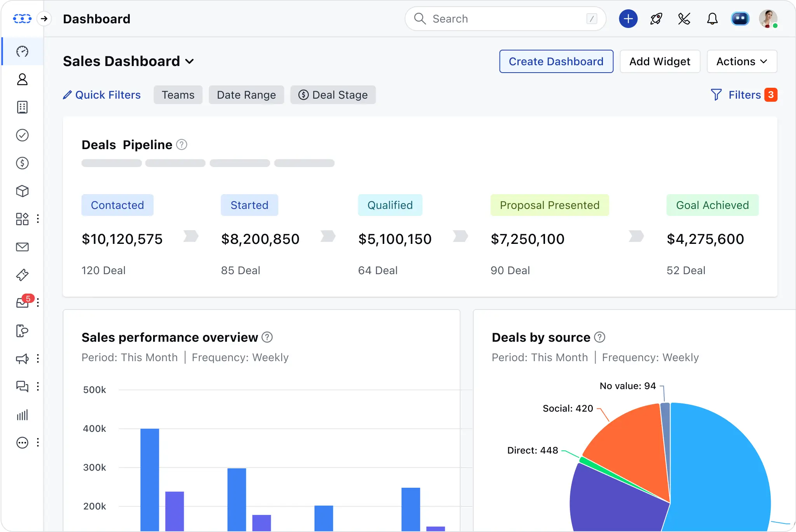Select the Contacted pipeline stage tag

117,205
